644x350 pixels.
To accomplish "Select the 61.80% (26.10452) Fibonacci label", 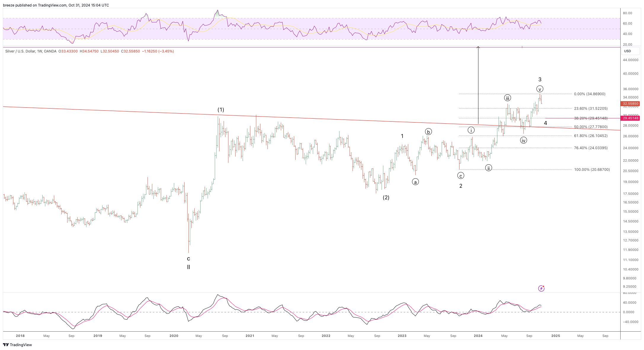I will tap(591, 136).
